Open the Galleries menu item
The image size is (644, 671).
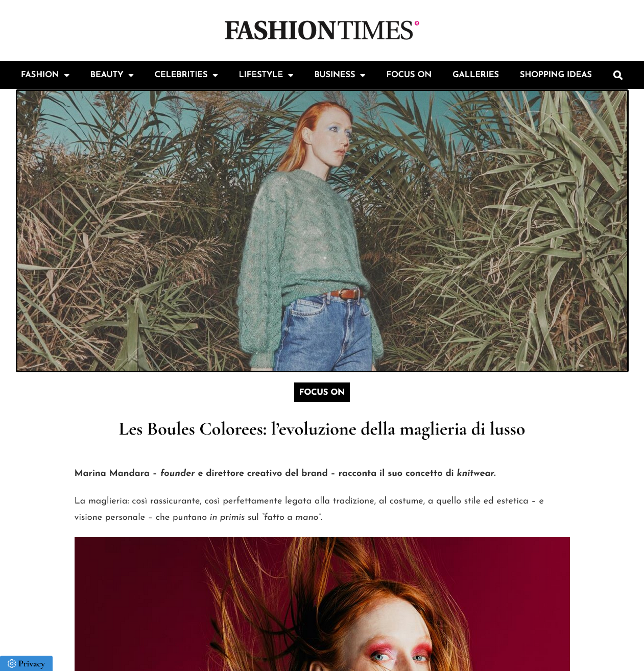point(475,75)
